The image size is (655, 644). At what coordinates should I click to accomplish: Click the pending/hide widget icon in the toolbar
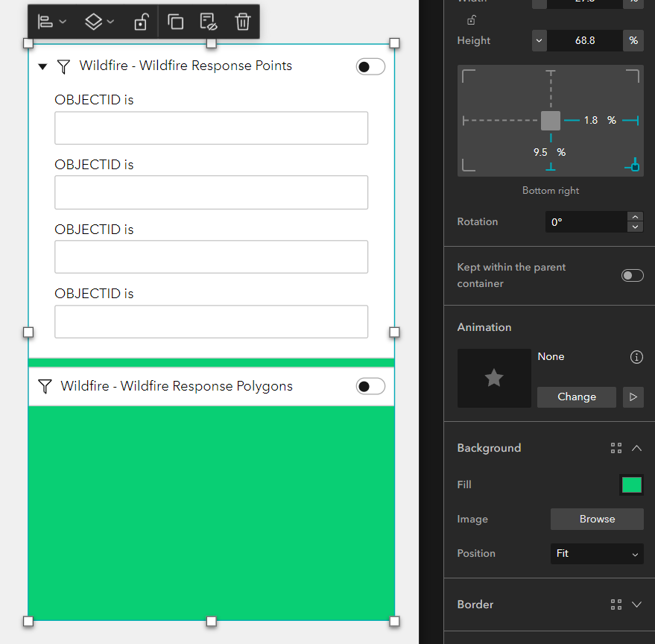click(x=209, y=22)
